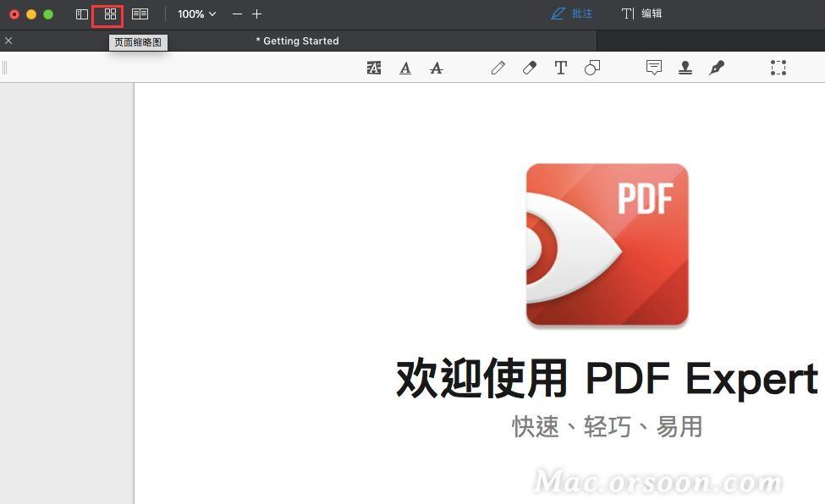Activate the dashed selection rectangle tool
Viewport: 825px width, 504px height.
point(778,68)
